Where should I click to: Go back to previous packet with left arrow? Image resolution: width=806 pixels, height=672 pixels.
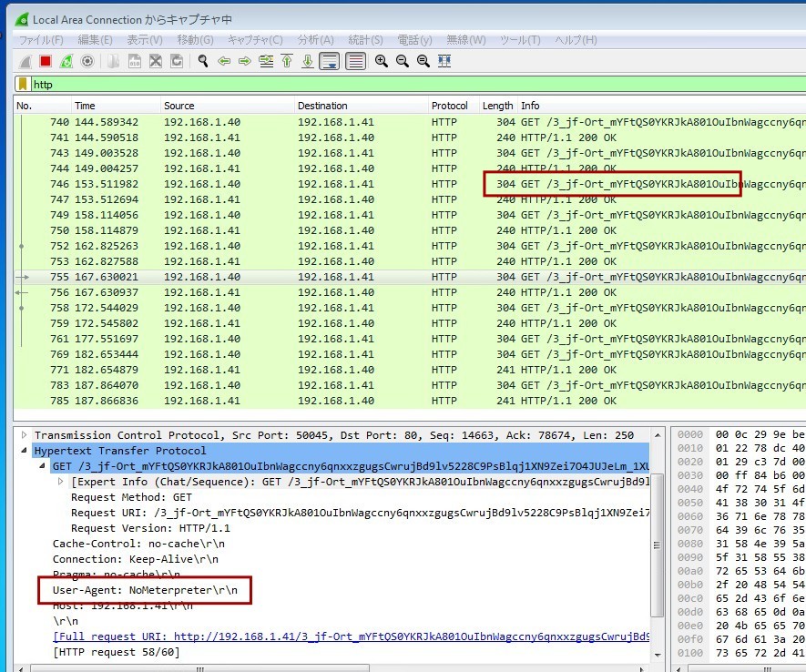tap(224, 62)
